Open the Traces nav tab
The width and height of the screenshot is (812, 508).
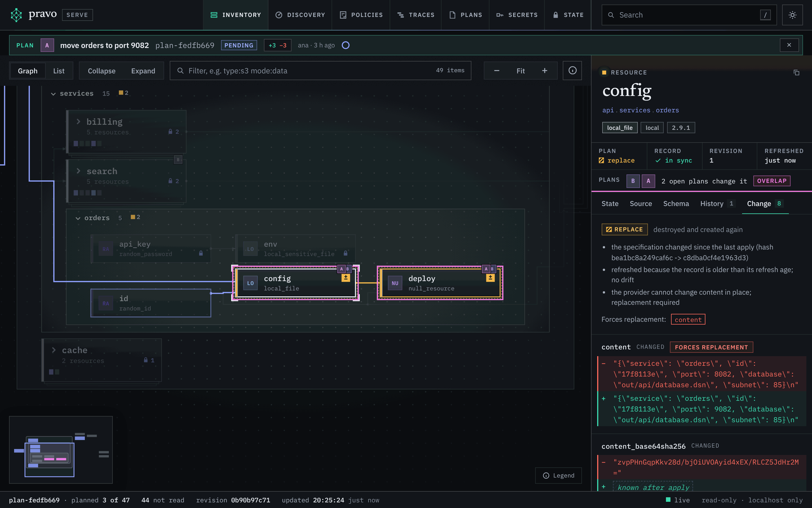pos(416,15)
